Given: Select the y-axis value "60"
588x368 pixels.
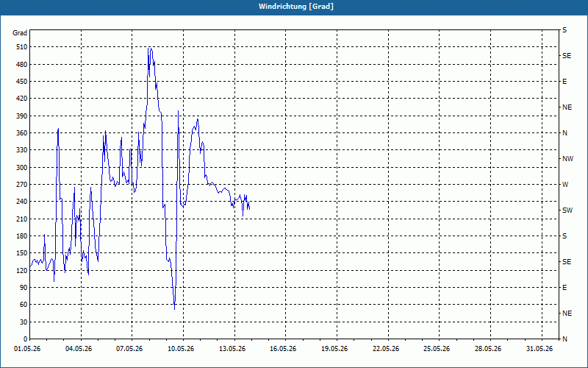Looking at the screenshot, I should pyautogui.click(x=23, y=305).
